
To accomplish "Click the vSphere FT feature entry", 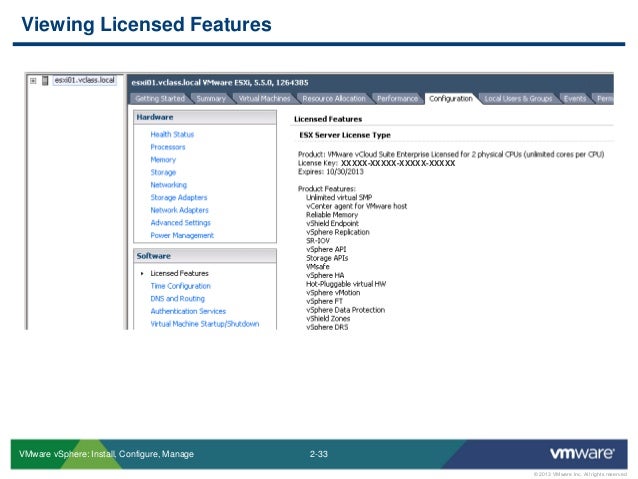I will (x=324, y=301).
